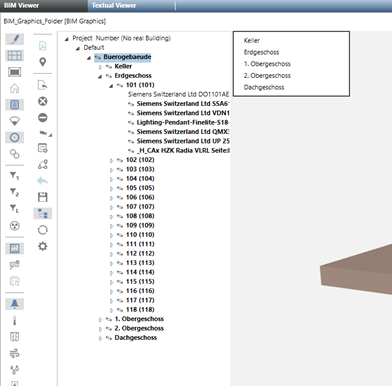Click the blue undo arrow icon

pyautogui.click(x=43, y=181)
